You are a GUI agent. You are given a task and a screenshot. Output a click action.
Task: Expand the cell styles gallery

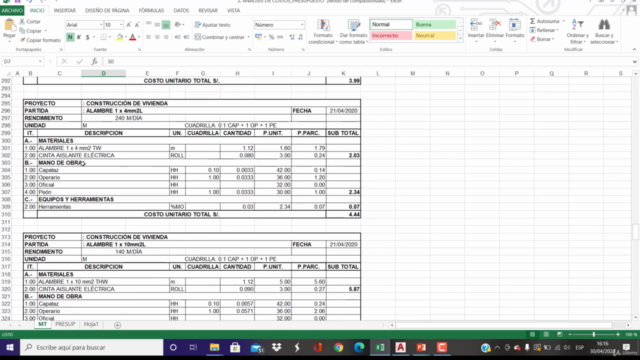[460, 39]
